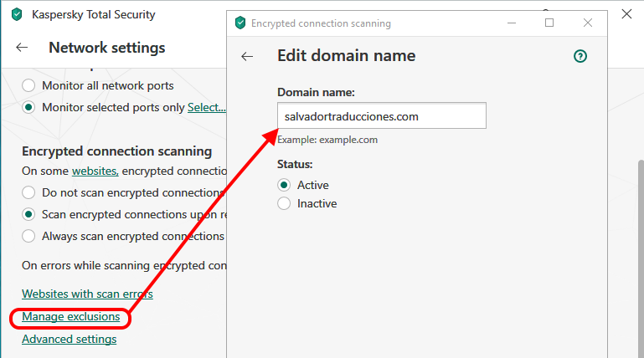The image size is (644, 358).
Task: Choose Always scan encrypted connections option
Action: point(29,236)
